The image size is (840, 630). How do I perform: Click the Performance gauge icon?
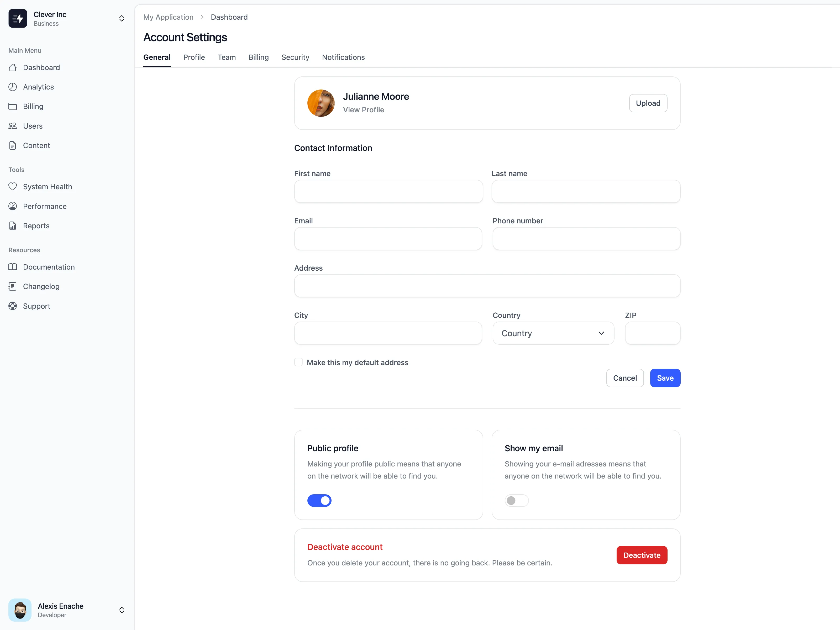[13, 206]
